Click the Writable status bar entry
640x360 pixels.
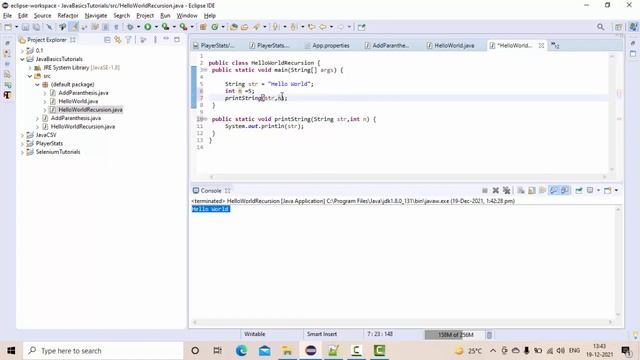click(x=255, y=334)
